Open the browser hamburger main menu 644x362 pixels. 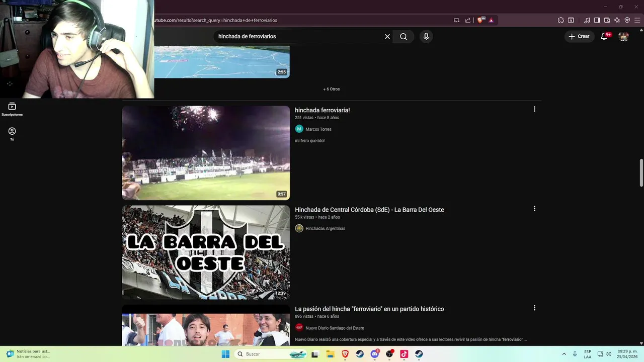click(637, 20)
